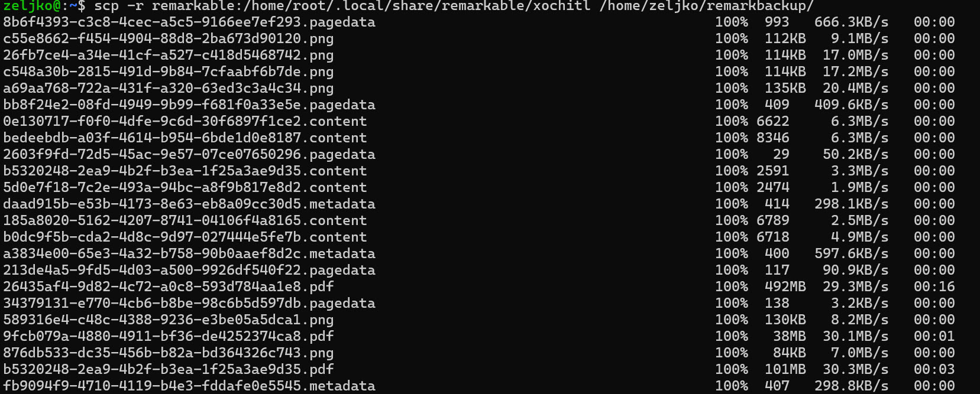
Task: Click the 101MB size of b5320248 pdf
Action: (x=785, y=370)
